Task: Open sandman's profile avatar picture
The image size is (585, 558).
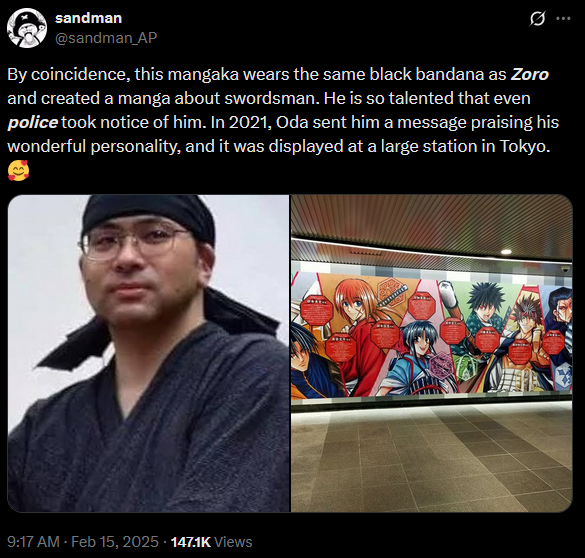Action: [x=27, y=28]
